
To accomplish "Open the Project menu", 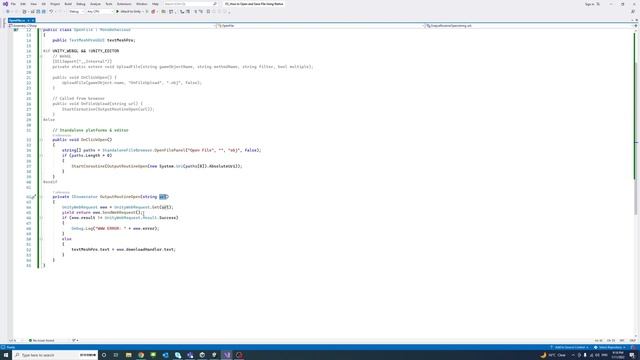I will click(55, 4).
